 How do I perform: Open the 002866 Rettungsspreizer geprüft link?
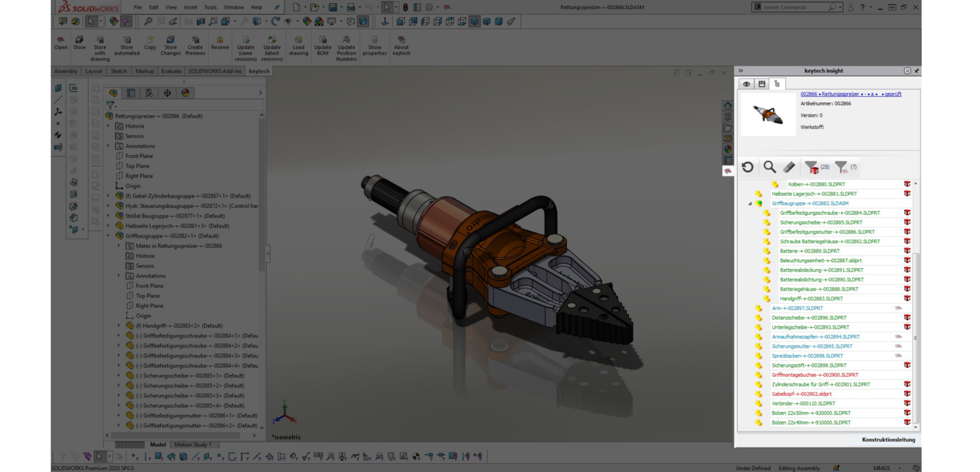[850, 94]
